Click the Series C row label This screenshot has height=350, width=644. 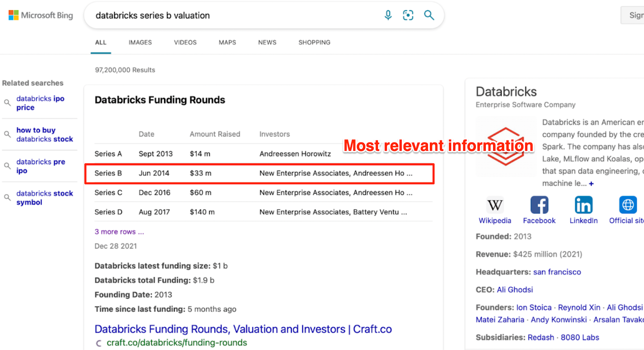coord(108,193)
